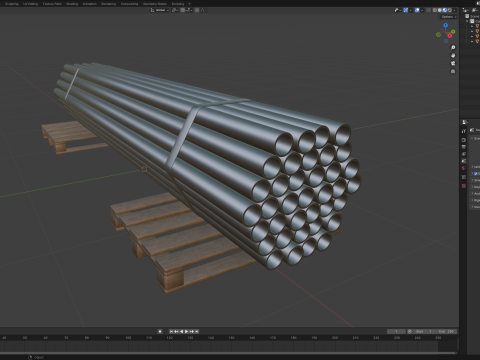Select Material Preview viewport shading
The image size is (480, 360).
pos(445,10)
